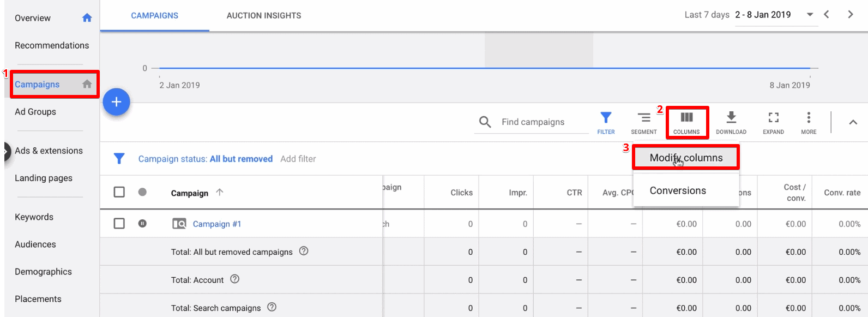Click the Segment toolbar icon
The width and height of the screenshot is (868, 317).
pos(643,123)
